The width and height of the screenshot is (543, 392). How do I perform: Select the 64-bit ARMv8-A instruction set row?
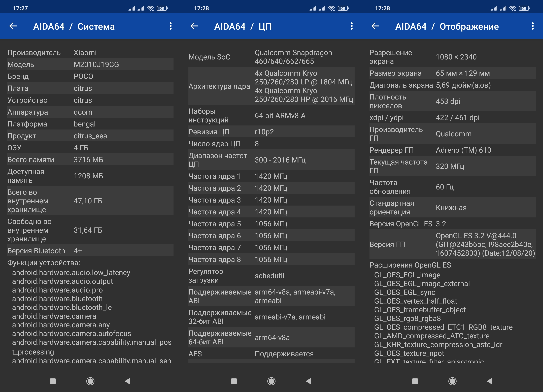point(271,115)
